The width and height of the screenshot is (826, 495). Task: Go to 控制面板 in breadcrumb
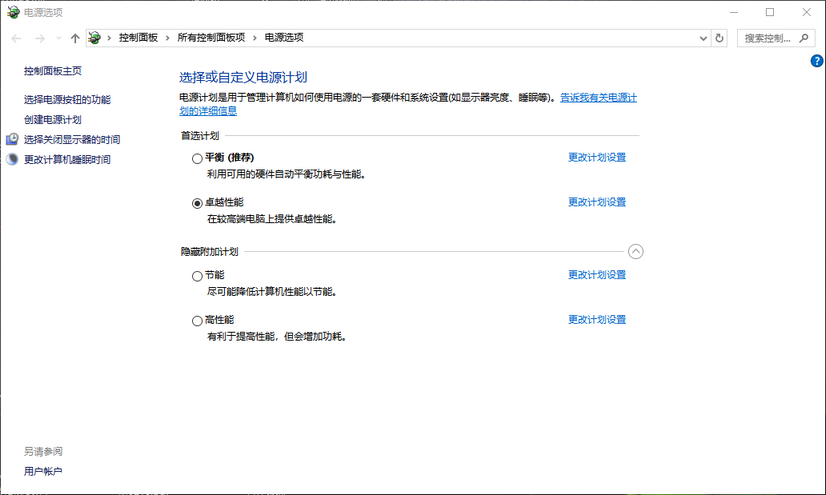point(138,38)
